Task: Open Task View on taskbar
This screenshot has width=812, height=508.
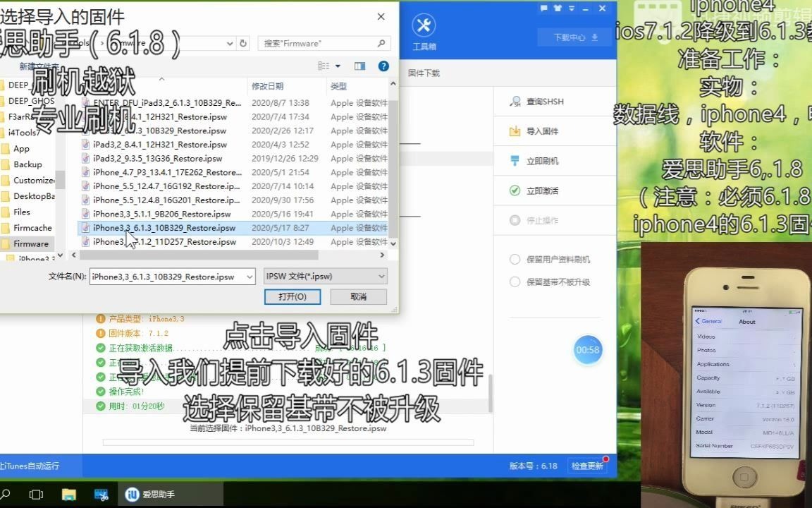Action: pos(36,495)
